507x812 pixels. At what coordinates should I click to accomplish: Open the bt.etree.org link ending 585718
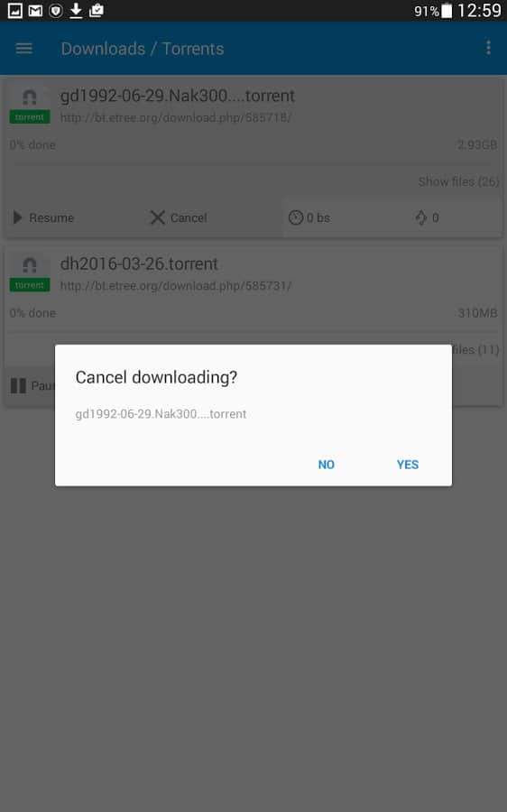click(x=176, y=117)
